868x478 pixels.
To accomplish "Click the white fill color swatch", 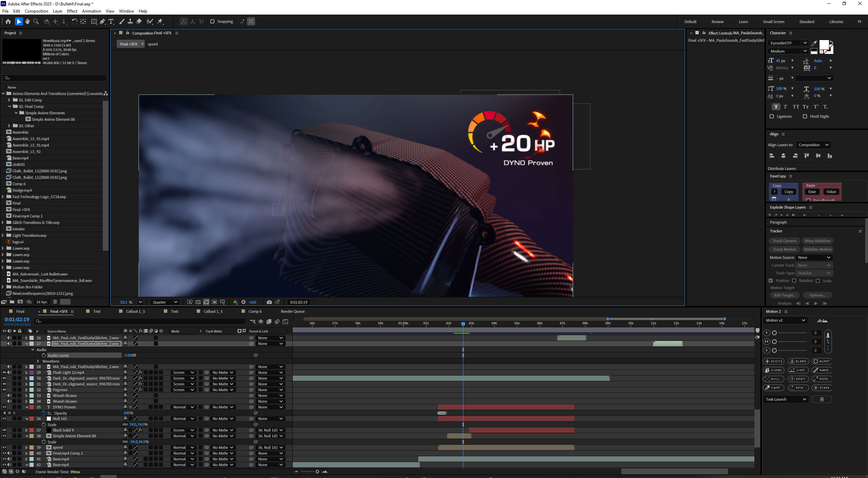I will [x=824, y=44].
